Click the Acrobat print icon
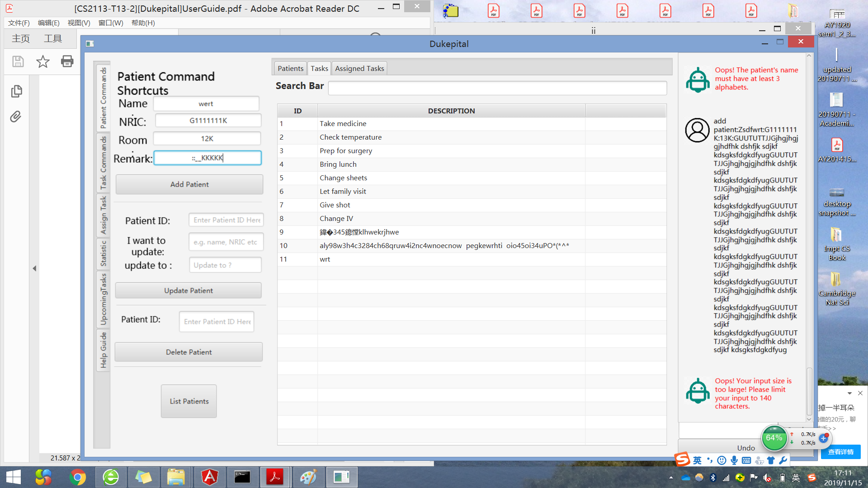Screen dimensions: 868x488 [x=67, y=61]
